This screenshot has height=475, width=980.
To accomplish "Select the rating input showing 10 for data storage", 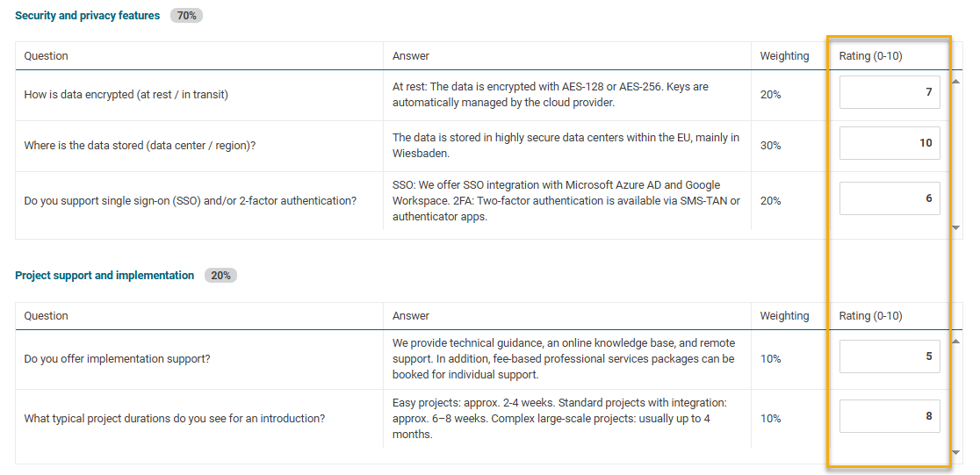I will pyautogui.click(x=889, y=143).
